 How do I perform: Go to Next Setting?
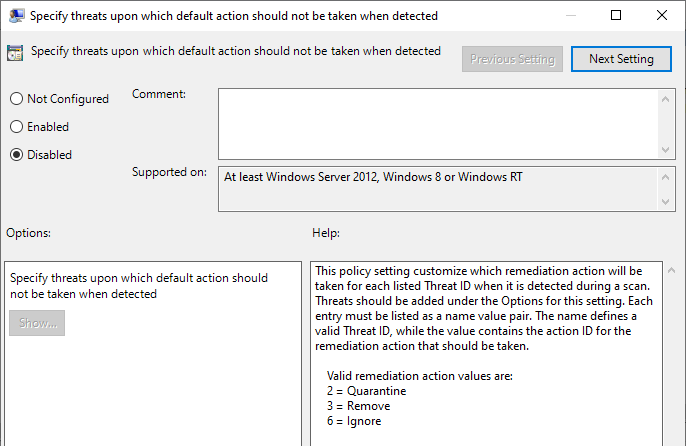pos(621,59)
